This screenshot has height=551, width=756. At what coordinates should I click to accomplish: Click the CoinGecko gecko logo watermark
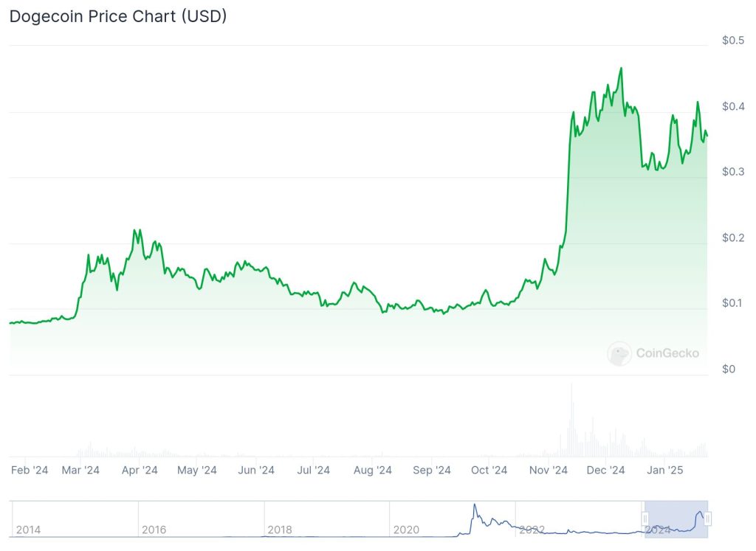[x=619, y=353]
